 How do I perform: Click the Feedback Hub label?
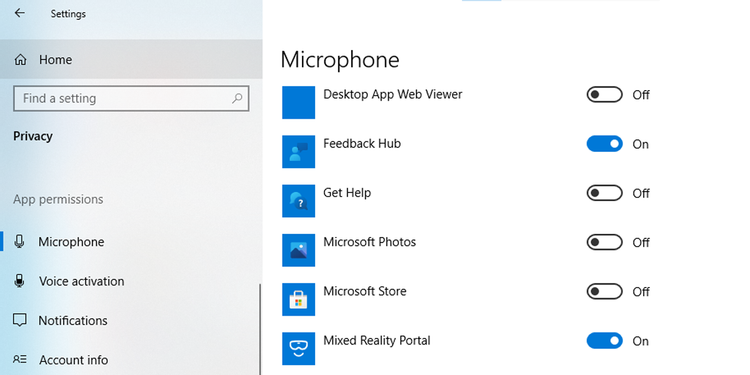click(x=362, y=143)
